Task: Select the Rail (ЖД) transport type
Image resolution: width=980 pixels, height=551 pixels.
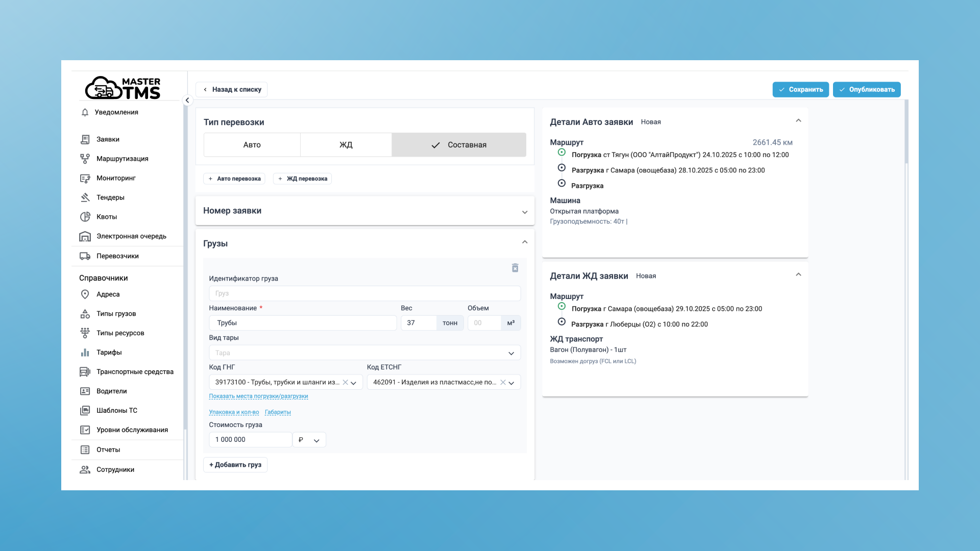Action: (x=346, y=145)
